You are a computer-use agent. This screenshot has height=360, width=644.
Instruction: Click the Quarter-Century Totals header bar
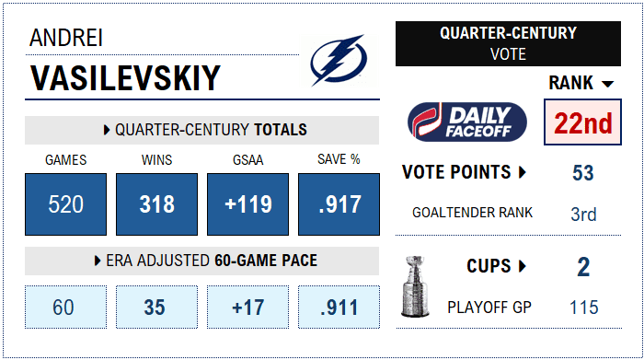(x=201, y=130)
